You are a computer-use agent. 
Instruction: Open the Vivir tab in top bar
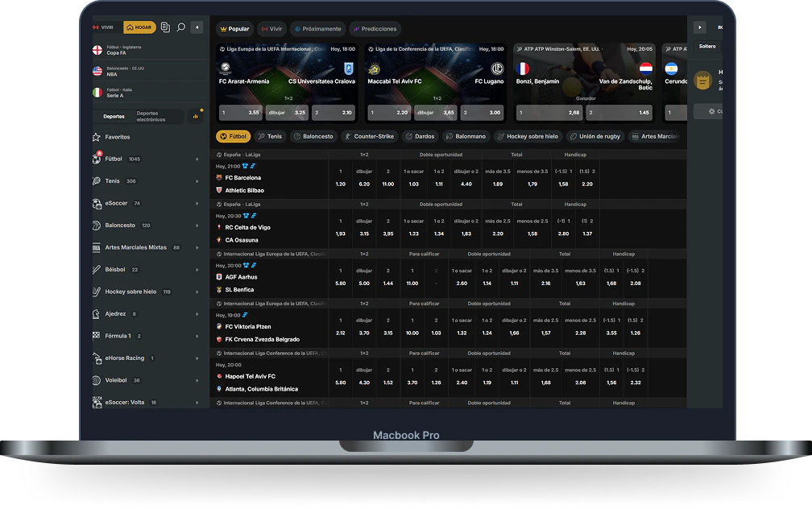(272, 29)
